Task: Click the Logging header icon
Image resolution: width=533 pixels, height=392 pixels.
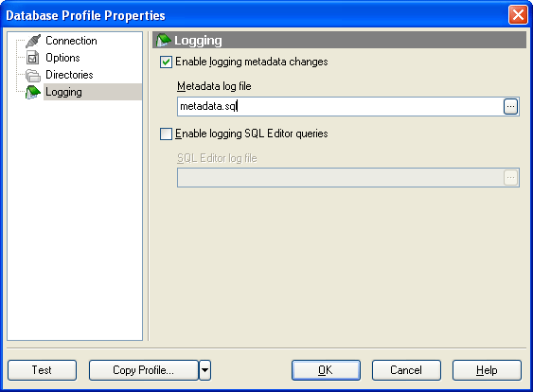Action: click(163, 41)
